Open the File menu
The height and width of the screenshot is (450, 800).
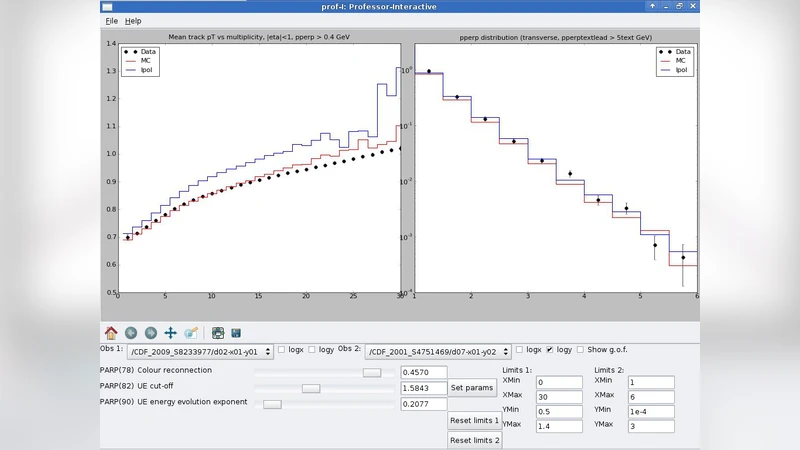click(111, 20)
